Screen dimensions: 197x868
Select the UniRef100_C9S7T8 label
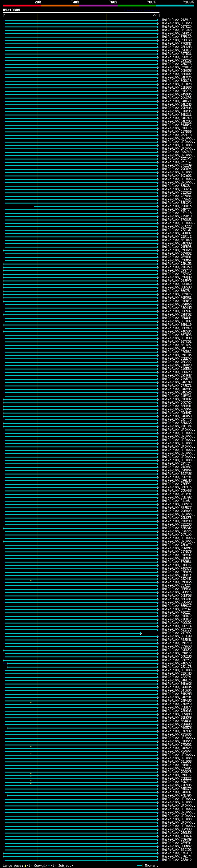tap(177, 271)
